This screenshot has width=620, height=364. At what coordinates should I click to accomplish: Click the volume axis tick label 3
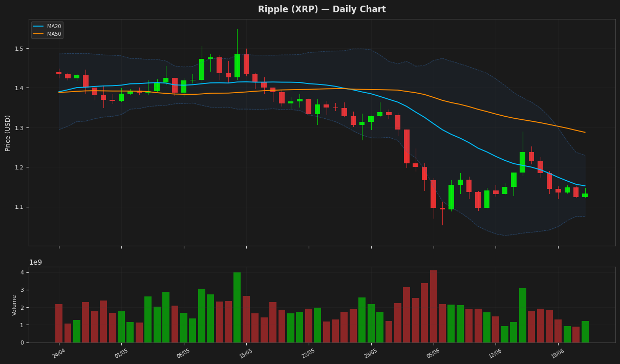pos(23,290)
